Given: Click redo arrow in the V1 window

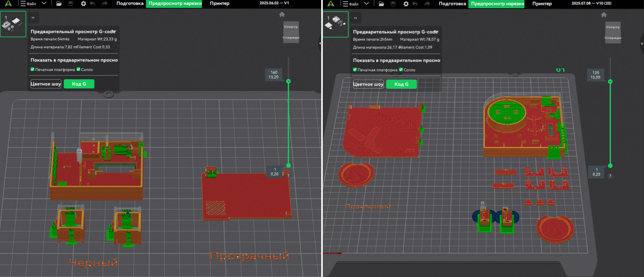Looking at the screenshot, I should (x=104, y=4).
